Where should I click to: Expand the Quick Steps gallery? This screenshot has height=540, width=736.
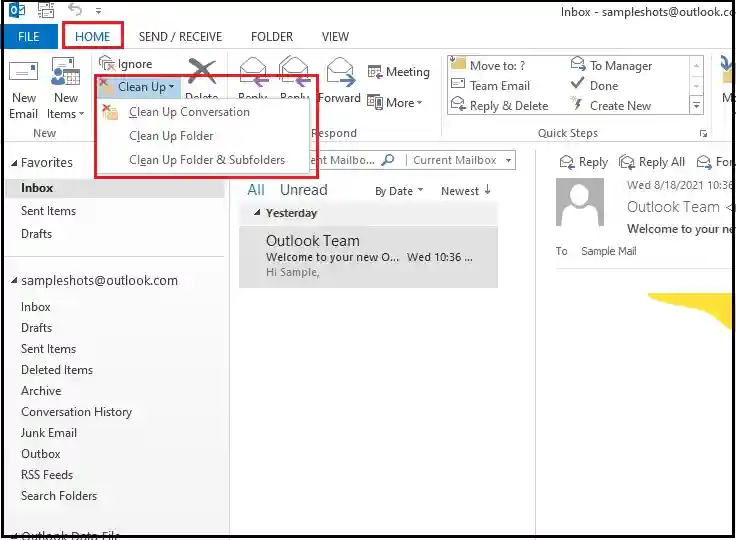[x=696, y=106]
